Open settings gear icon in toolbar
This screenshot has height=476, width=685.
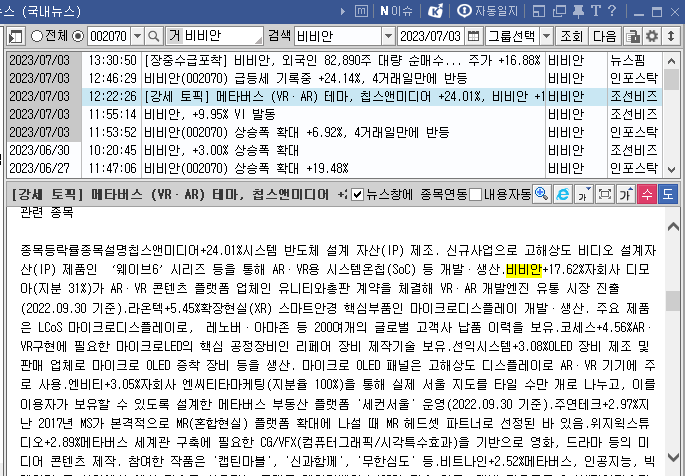click(652, 36)
